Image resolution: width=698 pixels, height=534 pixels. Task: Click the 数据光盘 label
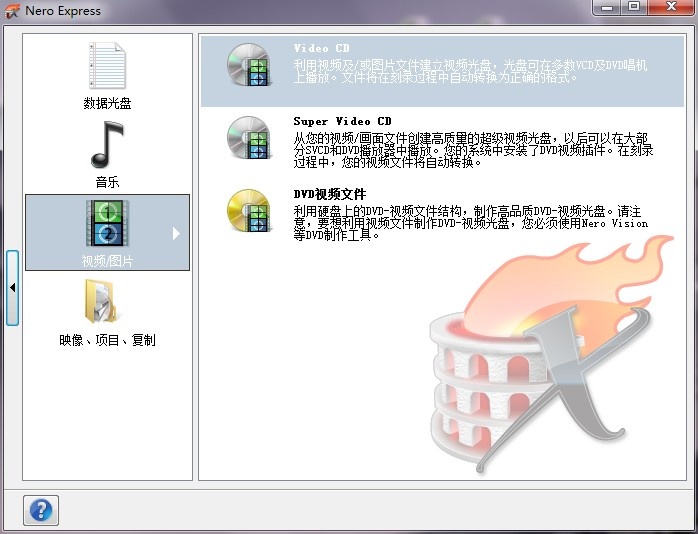(x=107, y=103)
